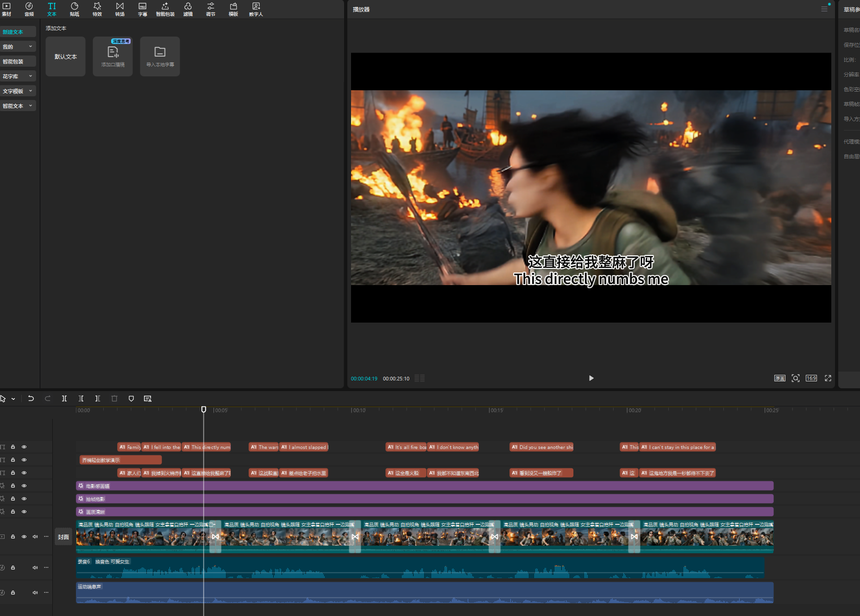The image size is (860, 616).
Task: Select 新建文本 in the sidebar
Action: [x=18, y=32]
